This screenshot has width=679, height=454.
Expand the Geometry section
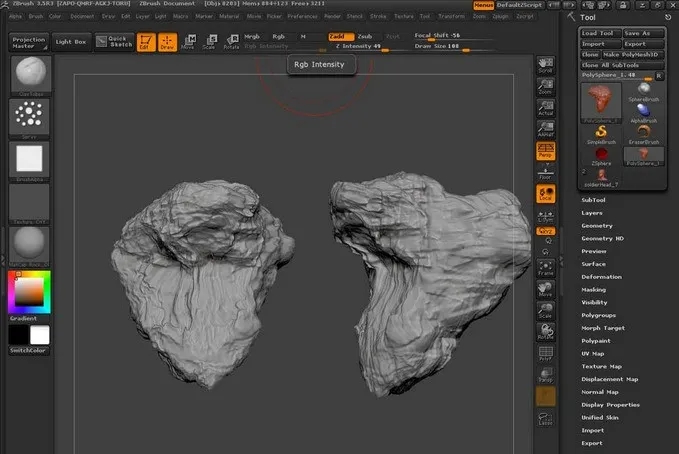[x=597, y=226]
